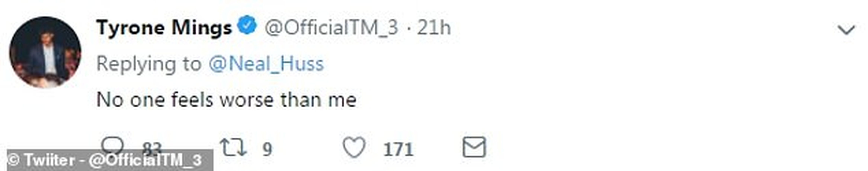Click the 9 retweets count
The width and height of the screenshot is (868, 171).
pyautogui.click(x=267, y=149)
